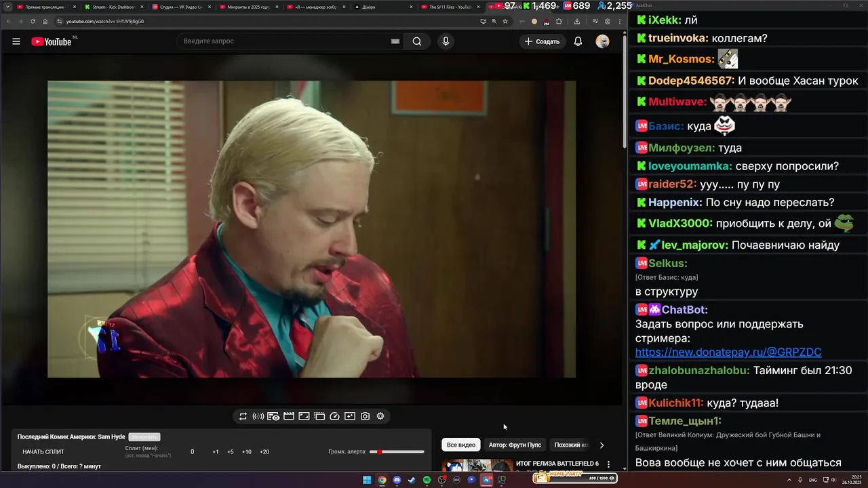Go to the YouTube home logo
This screenshot has width=868, height=488.
(51, 41)
